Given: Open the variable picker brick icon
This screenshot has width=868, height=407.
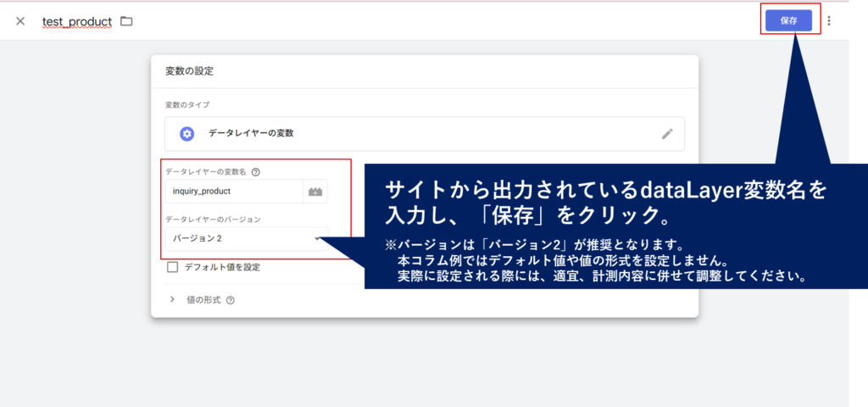Looking at the screenshot, I should [315, 192].
